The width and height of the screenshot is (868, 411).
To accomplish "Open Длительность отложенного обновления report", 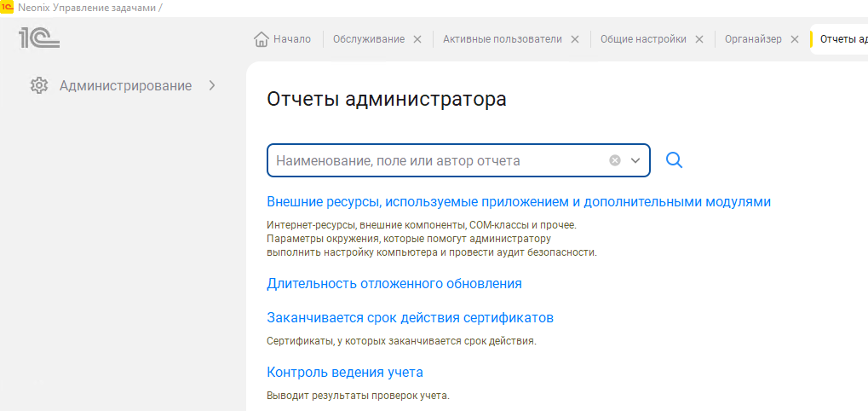I will (x=394, y=283).
